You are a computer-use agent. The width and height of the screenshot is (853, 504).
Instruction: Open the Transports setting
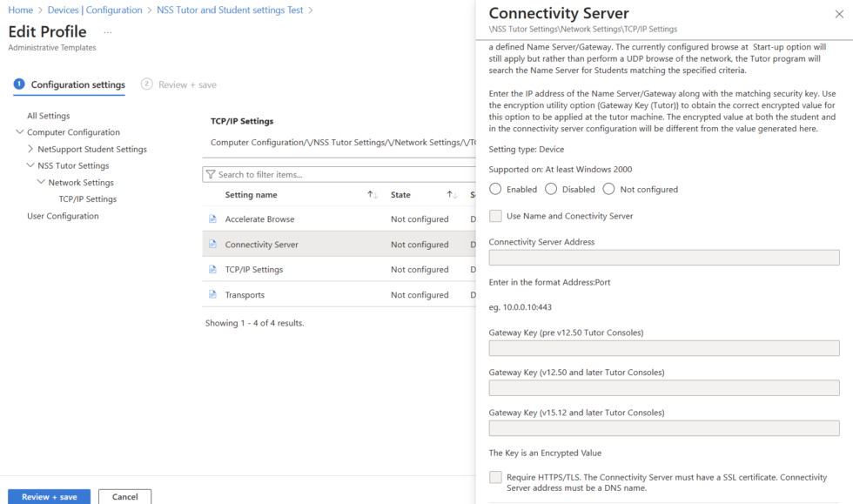tap(245, 294)
